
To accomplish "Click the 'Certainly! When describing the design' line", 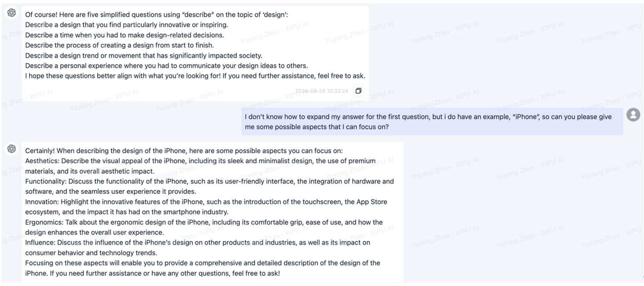I will [x=184, y=151].
